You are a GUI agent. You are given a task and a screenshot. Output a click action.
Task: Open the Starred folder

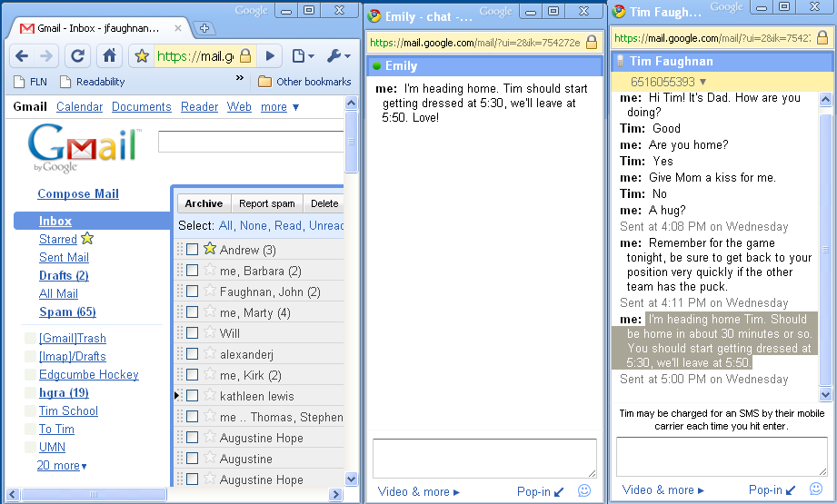click(58, 239)
